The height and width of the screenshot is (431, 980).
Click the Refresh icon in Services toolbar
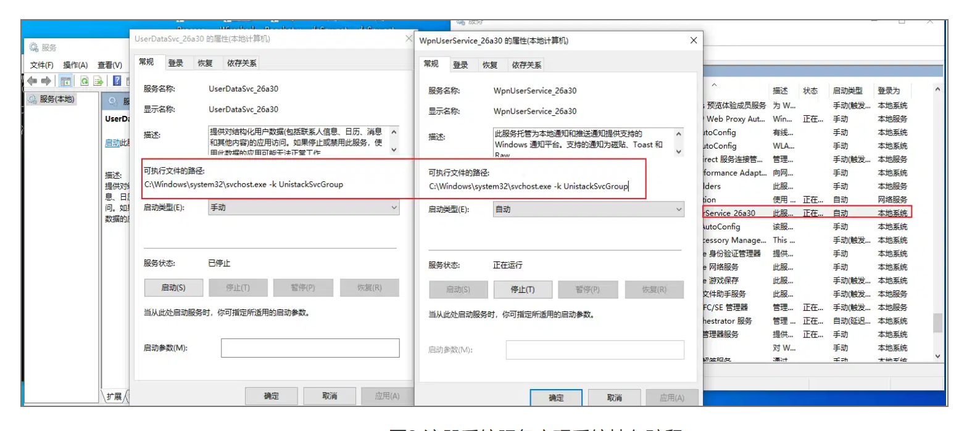pyautogui.click(x=85, y=81)
